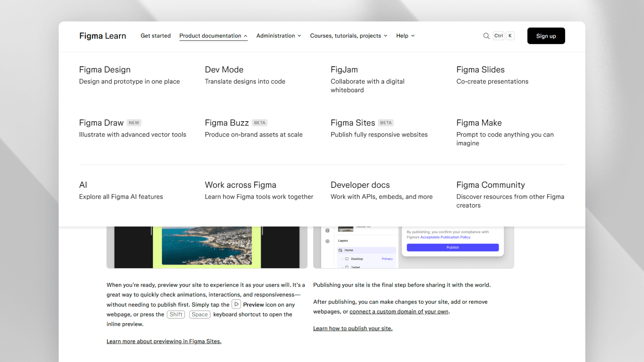
Task: Click the Figma Learn logo
Action: point(103,36)
